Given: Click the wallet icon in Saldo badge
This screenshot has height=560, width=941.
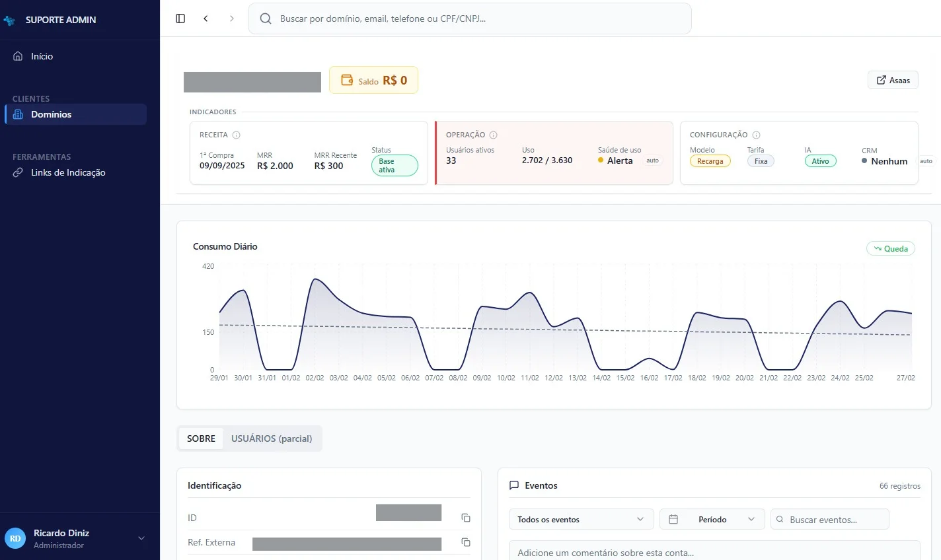Looking at the screenshot, I should pyautogui.click(x=347, y=80).
